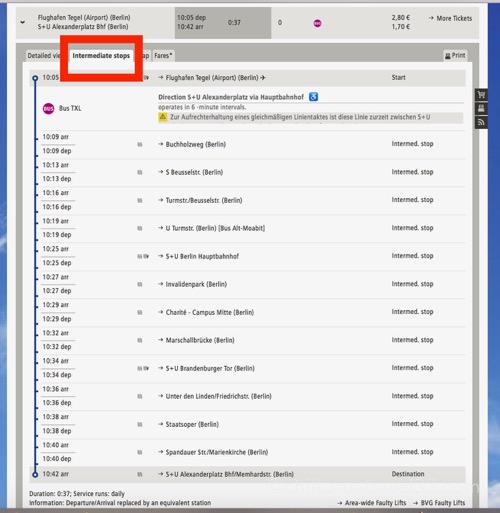Image resolution: width=500 pixels, height=513 pixels.
Task: Open the shopping cart sidebar icon
Action: click(x=481, y=95)
